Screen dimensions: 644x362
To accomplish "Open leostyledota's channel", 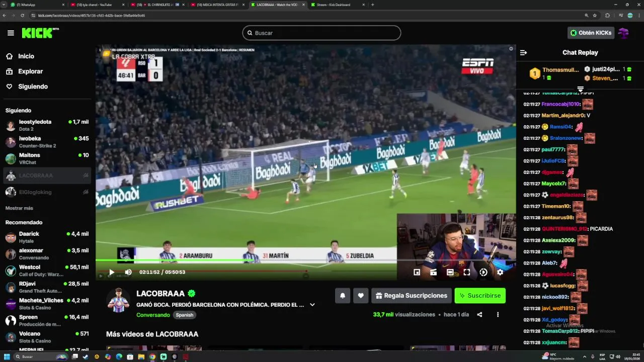I will 47,125.
